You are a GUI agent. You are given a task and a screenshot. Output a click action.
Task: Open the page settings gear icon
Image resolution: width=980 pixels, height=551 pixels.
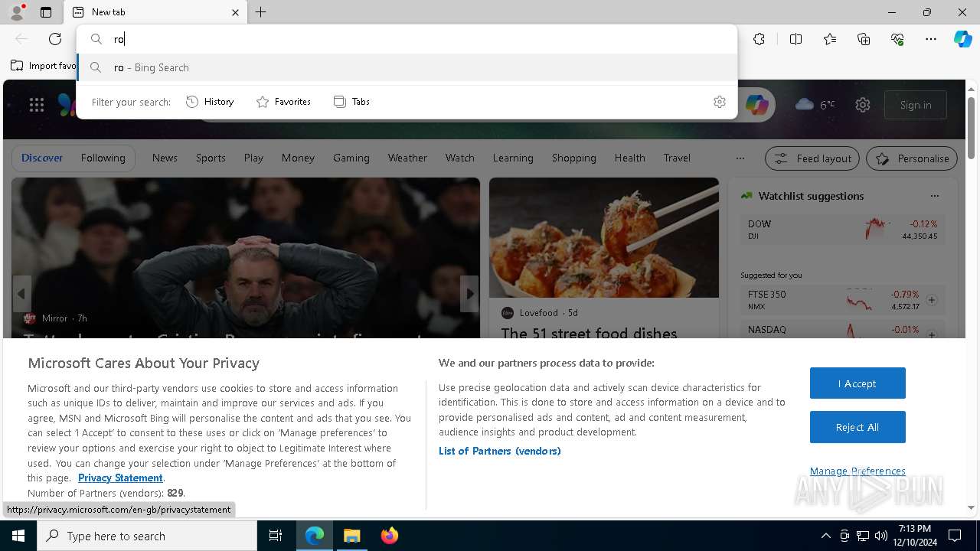tap(863, 105)
